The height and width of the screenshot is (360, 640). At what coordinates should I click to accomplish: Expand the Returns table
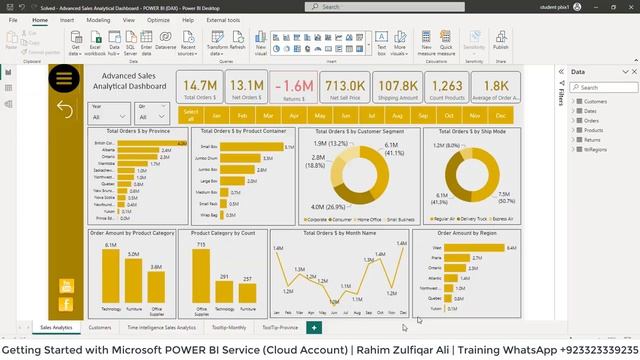573,140
